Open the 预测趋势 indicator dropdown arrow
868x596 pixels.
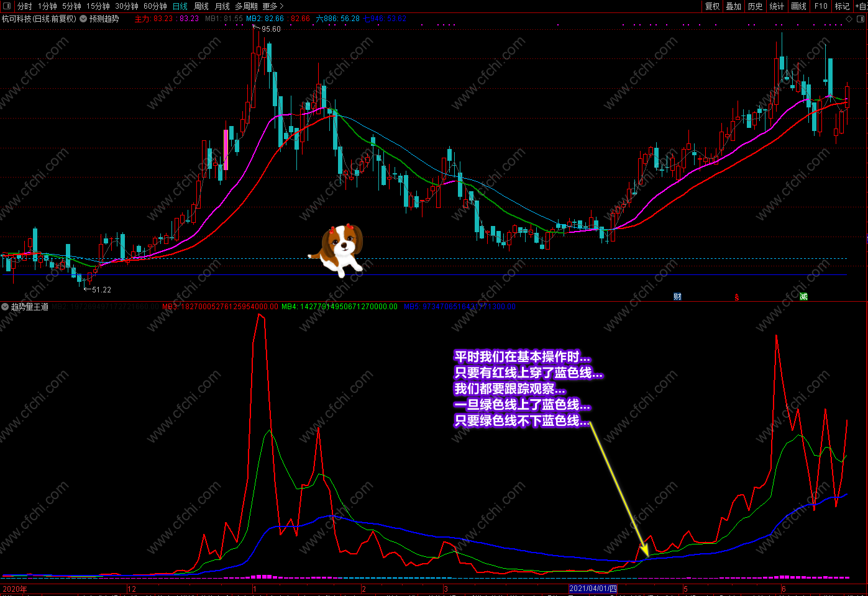click(83, 19)
